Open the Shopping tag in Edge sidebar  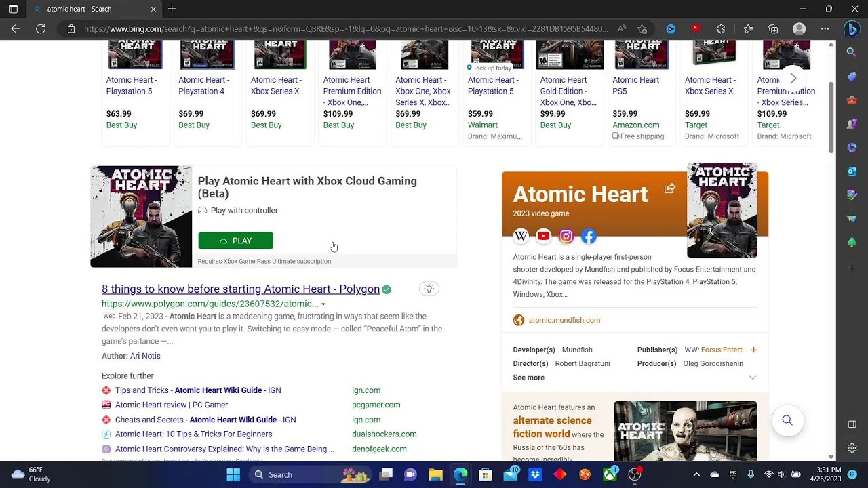pyautogui.click(x=852, y=77)
